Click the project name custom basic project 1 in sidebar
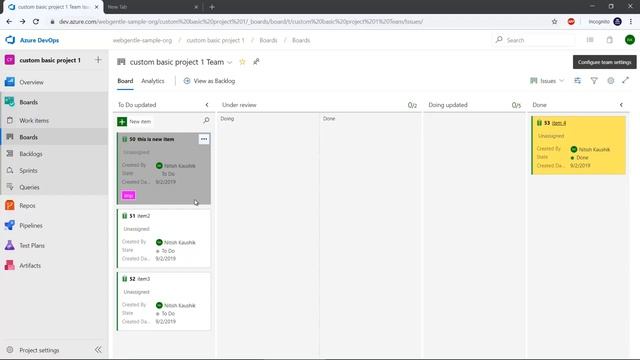The height and width of the screenshot is (360, 640). click(x=50, y=60)
